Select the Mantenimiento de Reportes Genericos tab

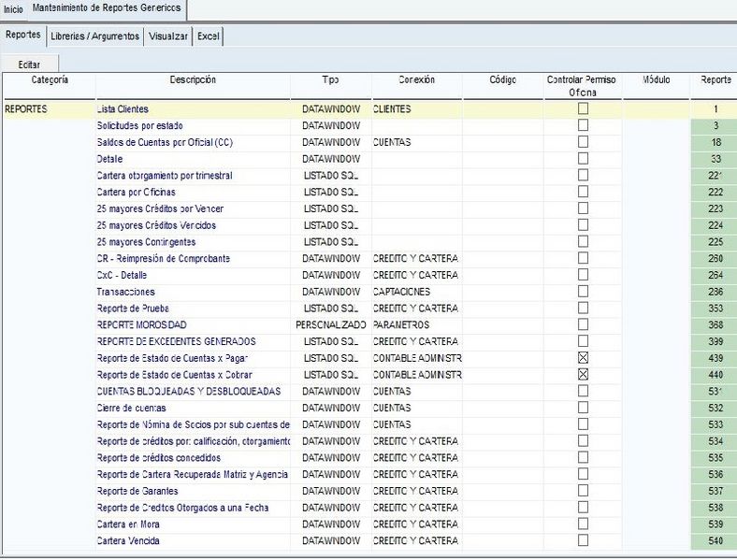click(x=108, y=8)
